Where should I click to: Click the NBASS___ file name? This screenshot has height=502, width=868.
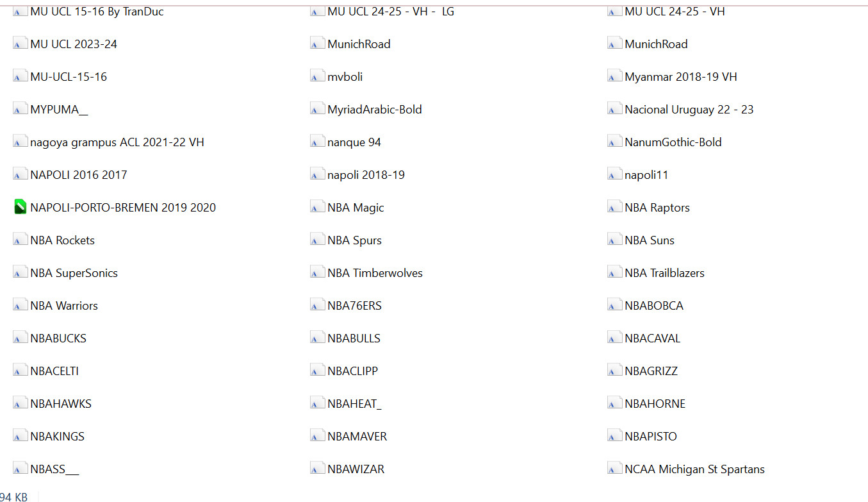54,469
